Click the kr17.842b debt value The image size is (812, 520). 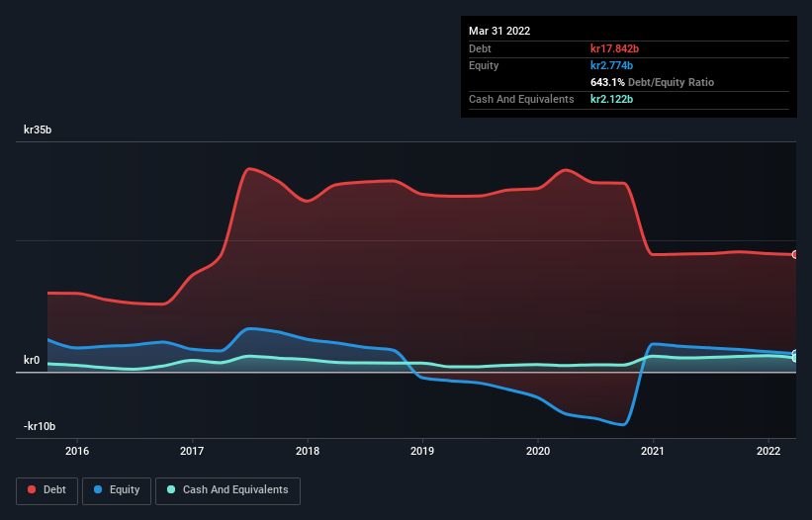pyautogui.click(x=615, y=48)
